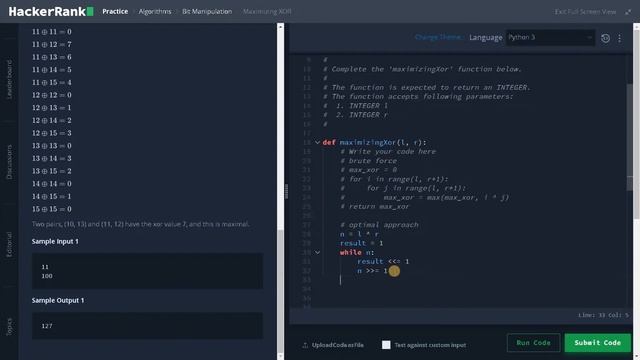This screenshot has width=640, height=360.
Task: Click the exit full screen arrows icon
Action: pos(628,12)
